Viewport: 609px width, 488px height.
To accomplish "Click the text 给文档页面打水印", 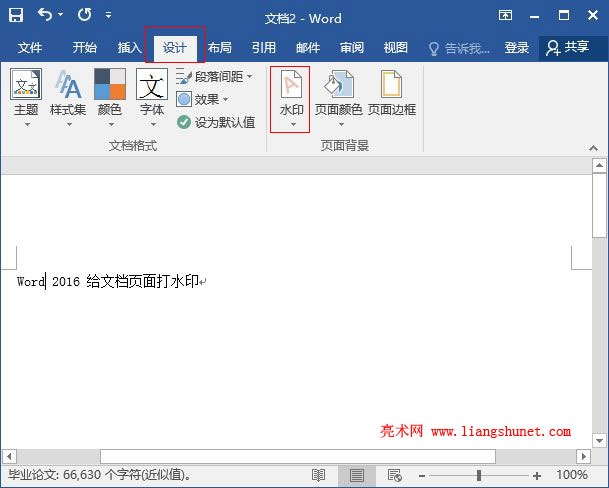I will pos(143,281).
